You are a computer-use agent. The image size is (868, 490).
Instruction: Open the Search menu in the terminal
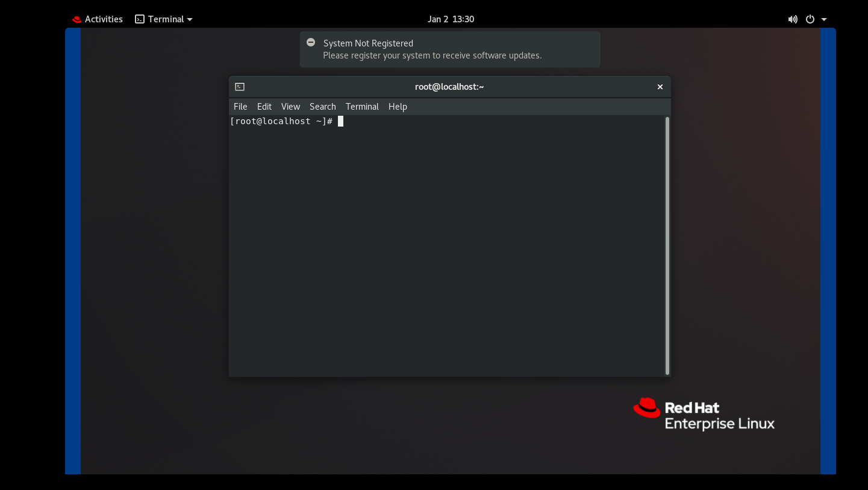[x=322, y=106]
